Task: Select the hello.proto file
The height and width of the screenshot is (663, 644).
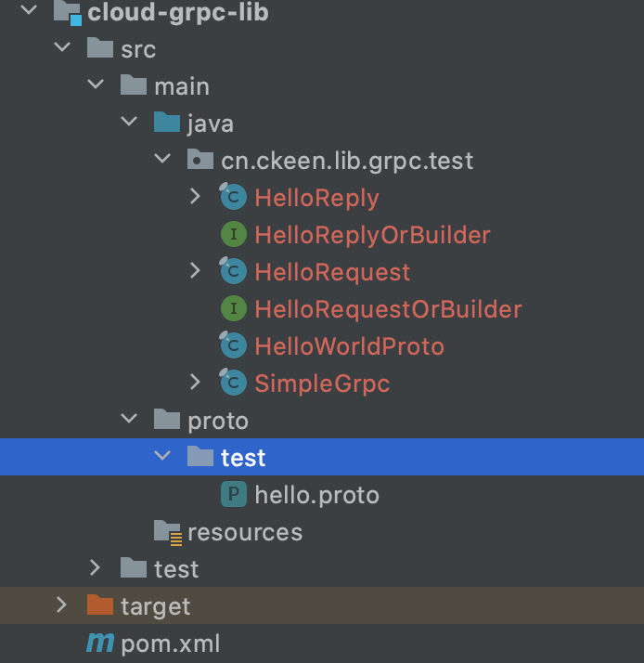Action: click(317, 495)
